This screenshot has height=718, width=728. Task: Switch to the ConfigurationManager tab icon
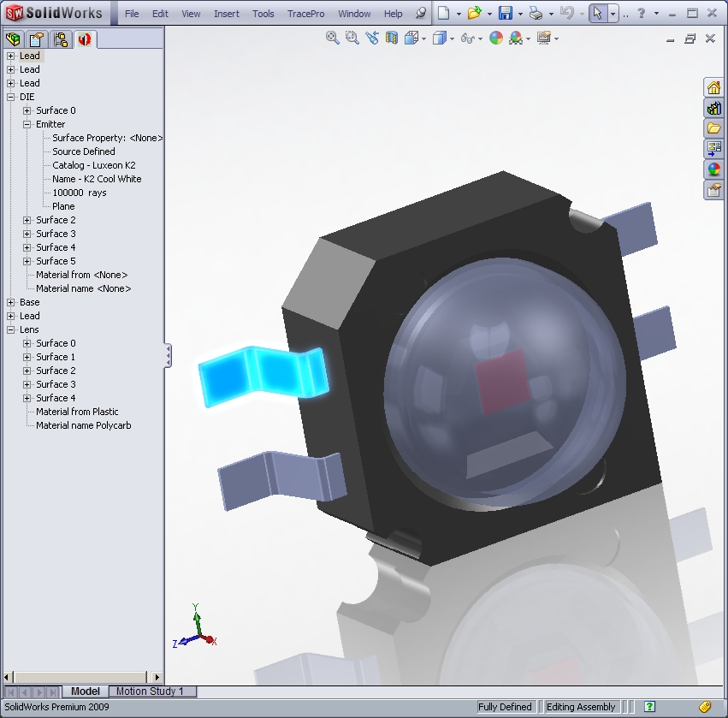pos(62,39)
